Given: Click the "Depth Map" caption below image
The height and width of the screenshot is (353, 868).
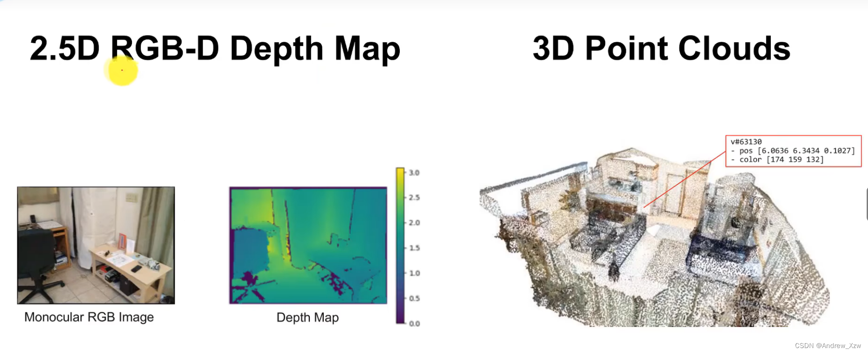Looking at the screenshot, I should click(x=307, y=317).
